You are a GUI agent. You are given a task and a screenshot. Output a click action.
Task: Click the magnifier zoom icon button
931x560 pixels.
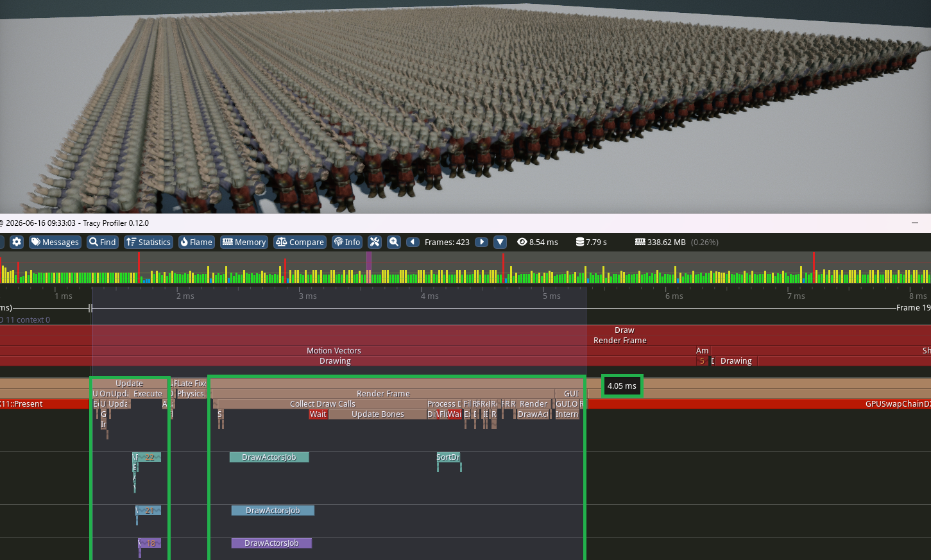[394, 242]
